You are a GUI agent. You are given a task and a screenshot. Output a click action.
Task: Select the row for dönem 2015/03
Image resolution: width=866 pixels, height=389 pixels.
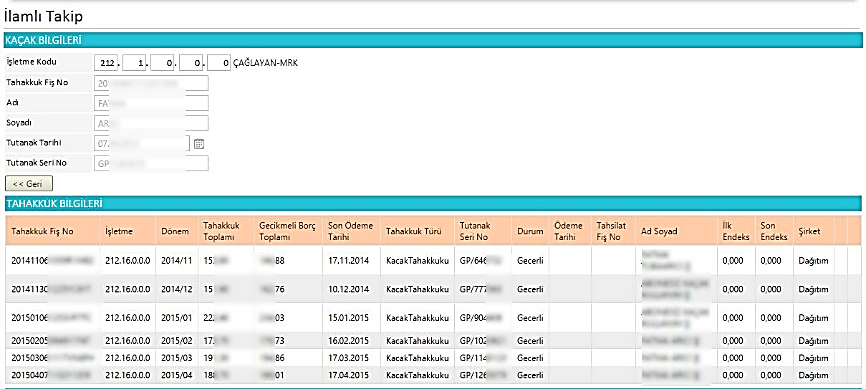tap(433, 358)
